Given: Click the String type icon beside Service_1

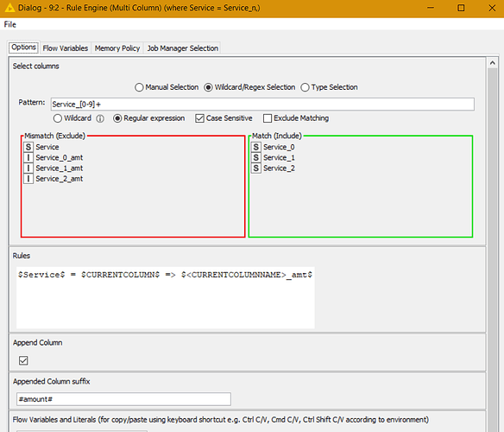Looking at the screenshot, I should (255, 158).
